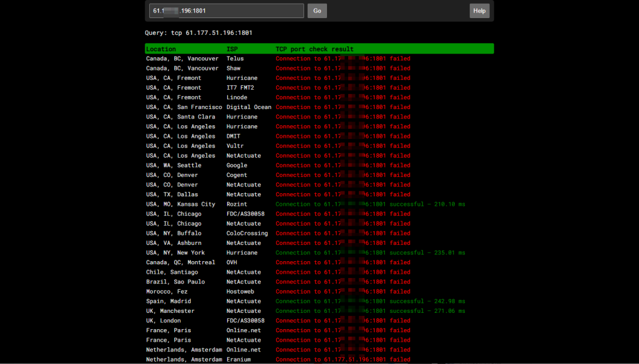This screenshot has width=639, height=364.
Task: Click the Kansas City successful 210.10 ms result
Action: click(370, 204)
